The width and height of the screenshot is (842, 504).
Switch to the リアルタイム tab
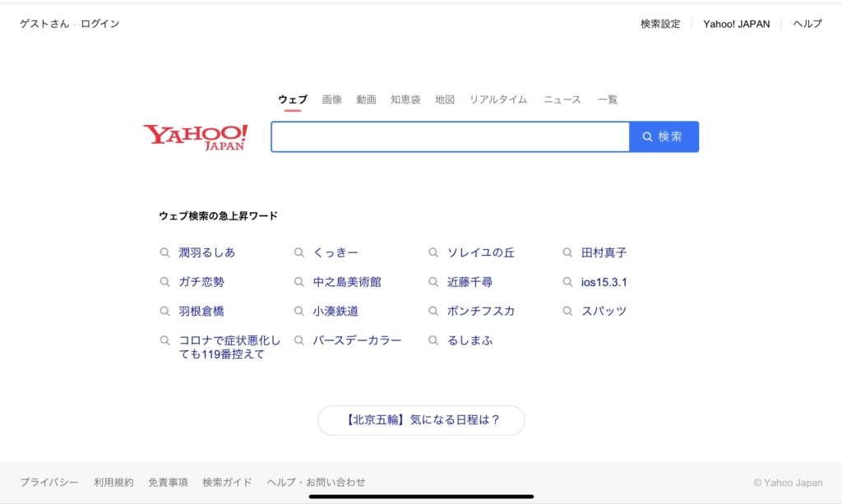pyautogui.click(x=498, y=99)
